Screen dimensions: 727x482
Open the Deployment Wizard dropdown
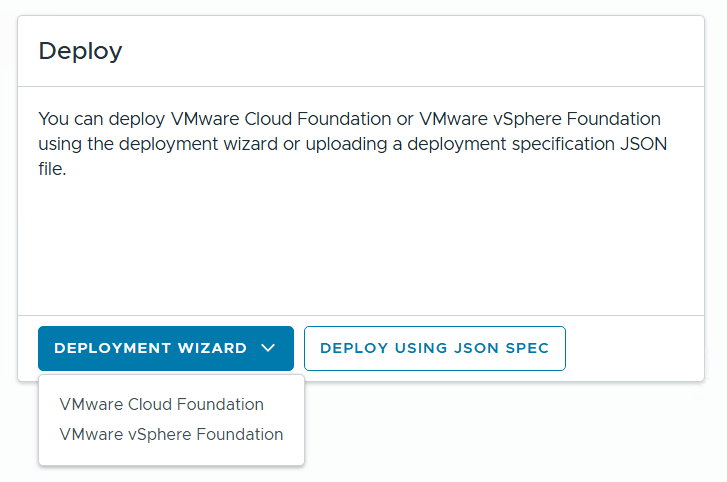165,348
